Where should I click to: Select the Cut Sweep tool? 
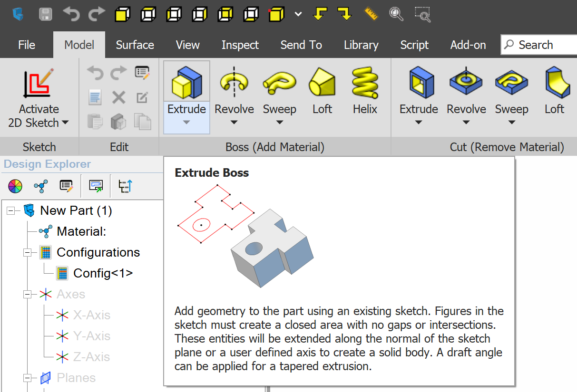pos(512,88)
